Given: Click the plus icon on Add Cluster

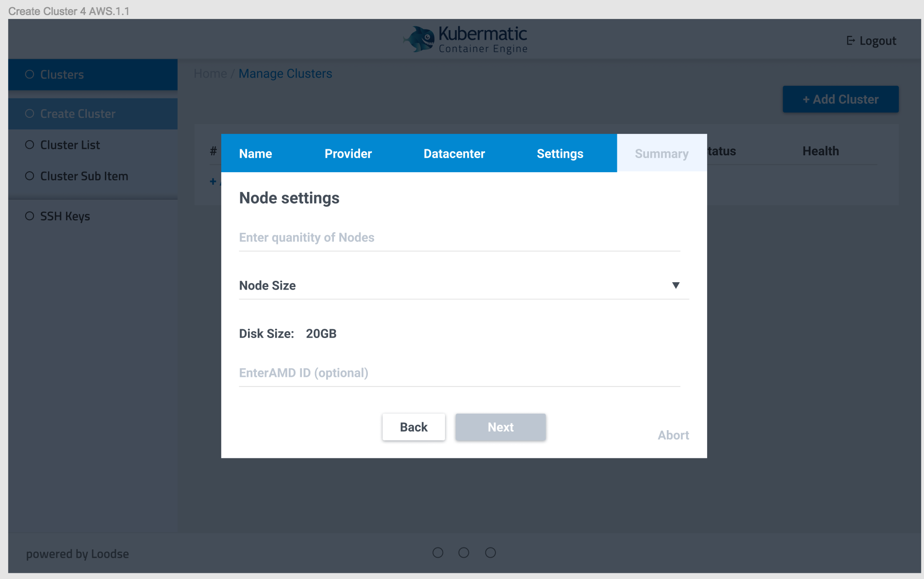Looking at the screenshot, I should 807,99.
